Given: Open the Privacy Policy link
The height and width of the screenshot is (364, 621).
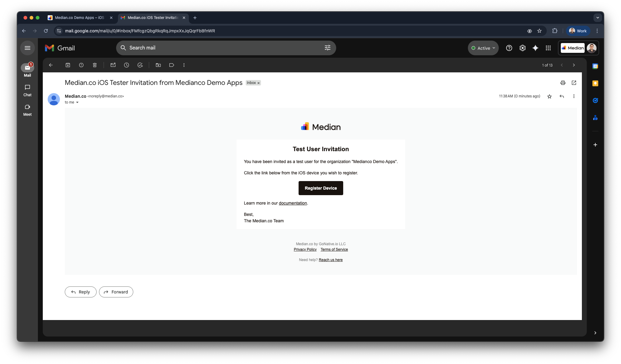Looking at the screenshot, I should click(305, 249).
